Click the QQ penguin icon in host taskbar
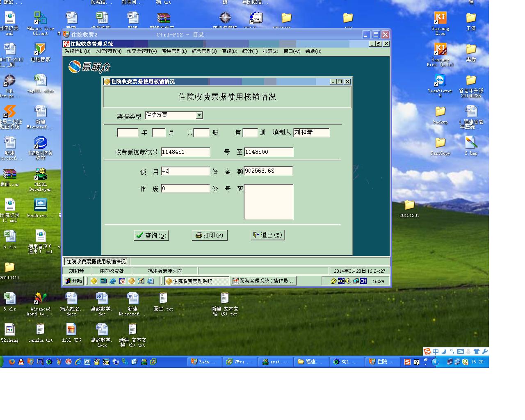This screenshot has width=525, height=420. [x=21, y=362]
